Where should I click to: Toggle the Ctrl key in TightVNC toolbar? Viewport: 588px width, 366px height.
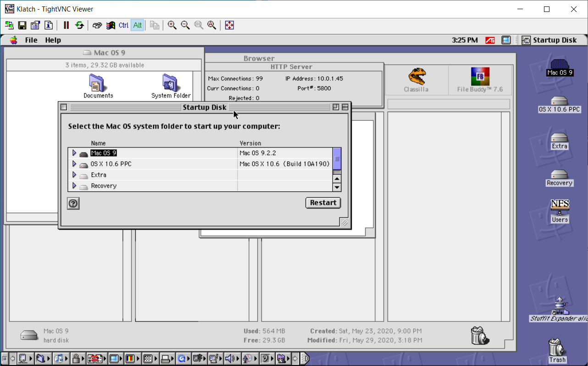(124, 25)
